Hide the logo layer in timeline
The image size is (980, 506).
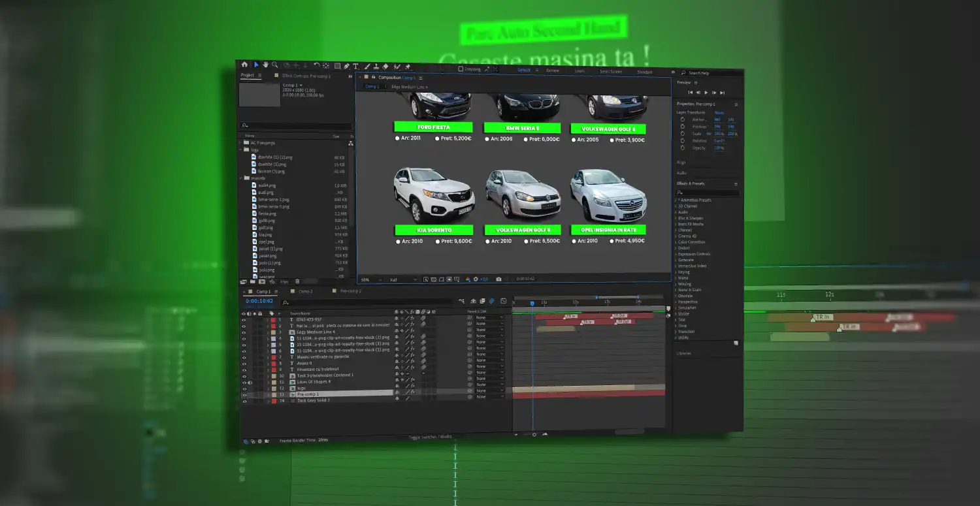tap(244, 388)
